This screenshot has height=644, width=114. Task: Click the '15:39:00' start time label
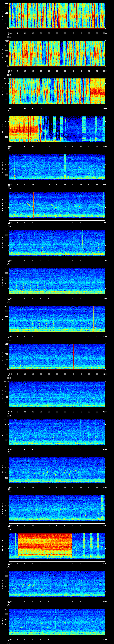tap(9, 336)
